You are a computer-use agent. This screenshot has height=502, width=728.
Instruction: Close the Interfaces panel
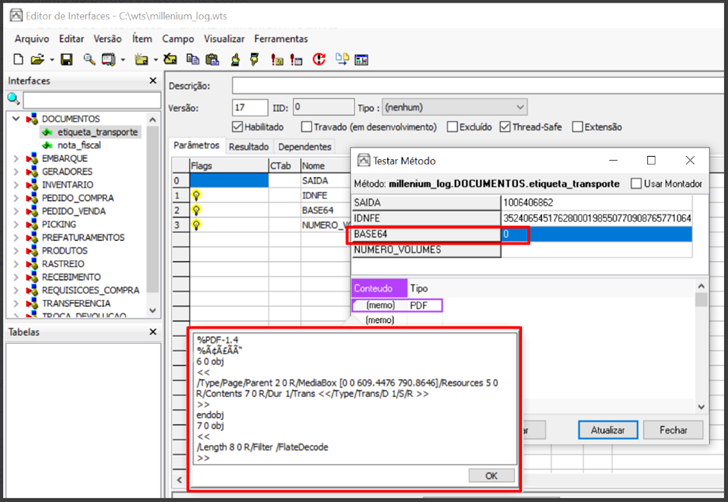pos(153,81)
